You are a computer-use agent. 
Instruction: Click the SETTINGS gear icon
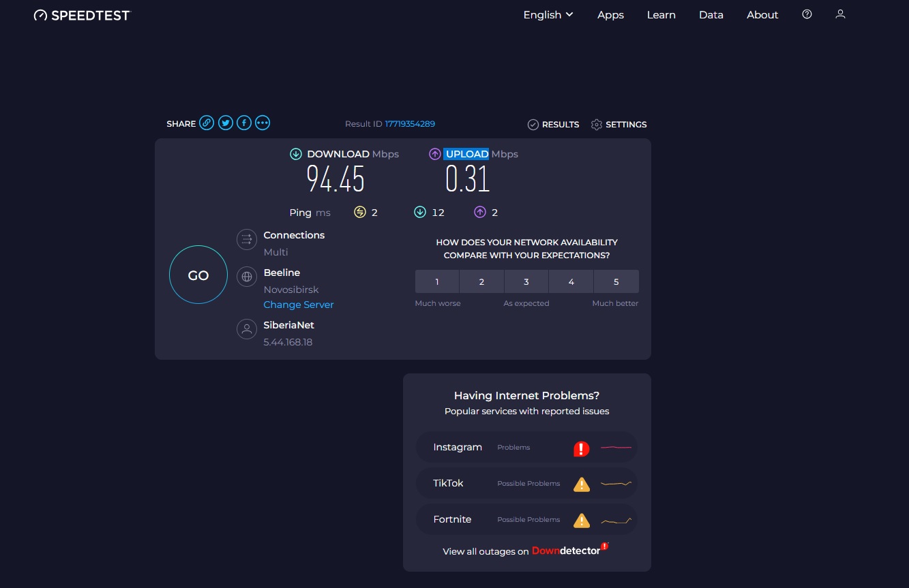click(597, 125)
